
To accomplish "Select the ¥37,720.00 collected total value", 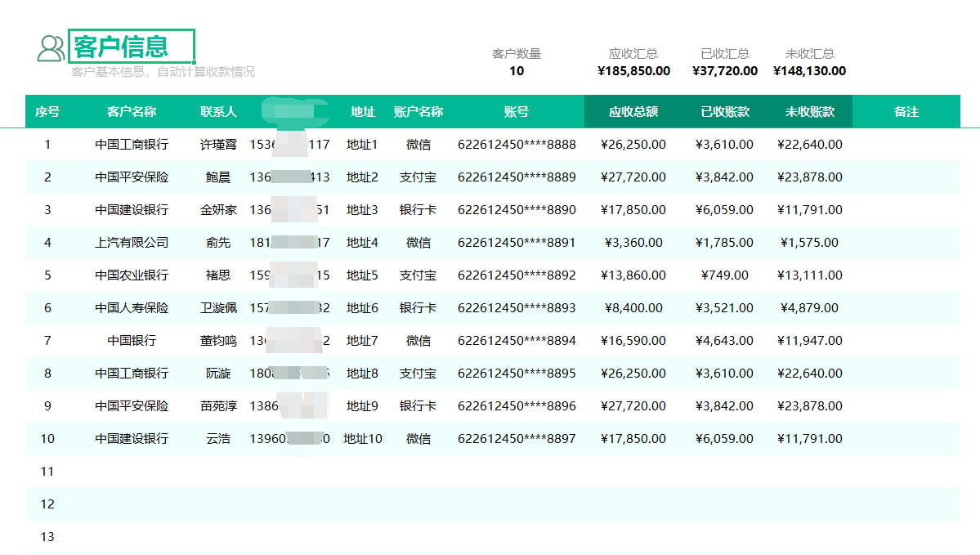I will 725,71.
